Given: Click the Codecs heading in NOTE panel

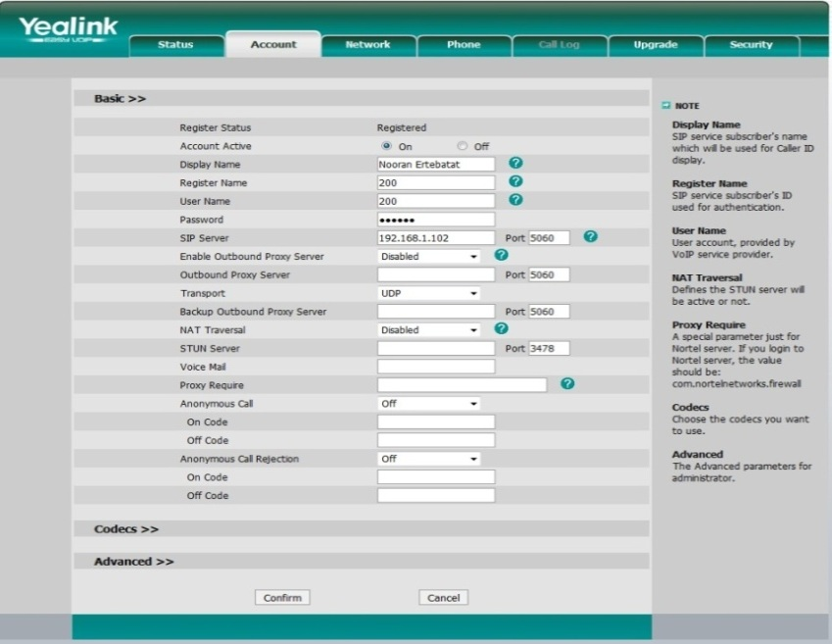Looking at the screenshot, I should pos(690,408).
